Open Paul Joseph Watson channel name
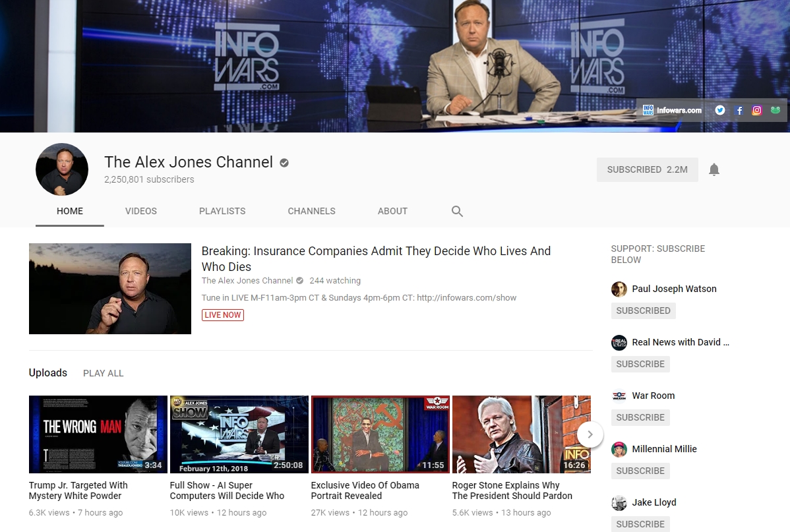790x532 pixels. [x=674, y=289]
